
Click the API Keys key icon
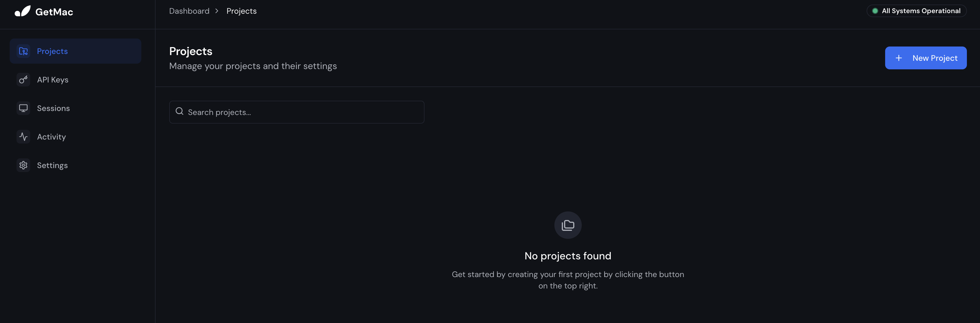(x=23, y=80)
